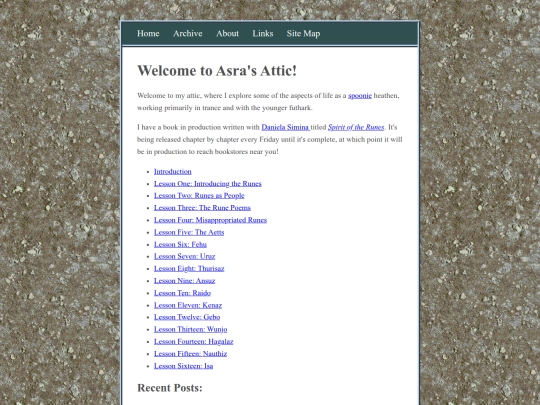The height and width of the screenshot is (405, 540).
Task: Open the About page
Action: (x=227, y=33)
